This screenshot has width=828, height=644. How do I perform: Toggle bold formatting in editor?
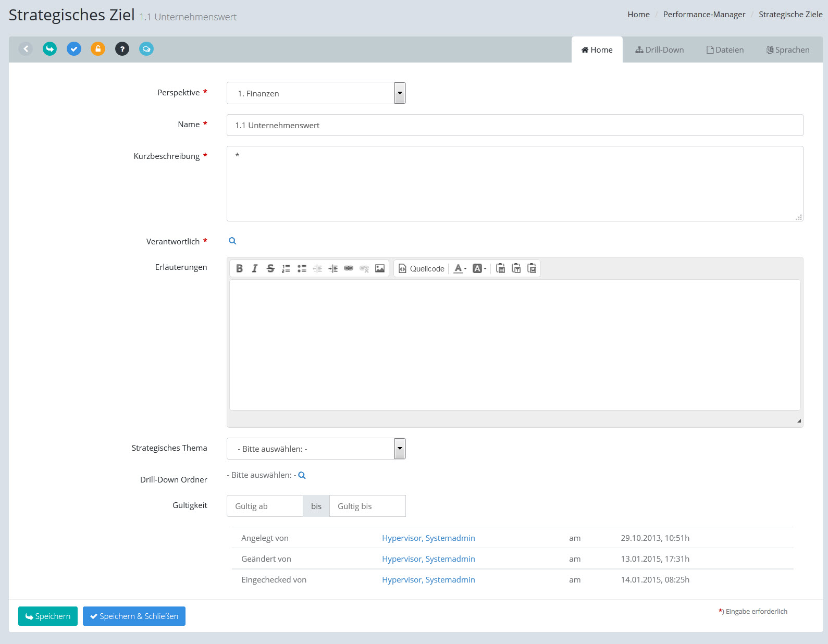click(x=239, y=268)
